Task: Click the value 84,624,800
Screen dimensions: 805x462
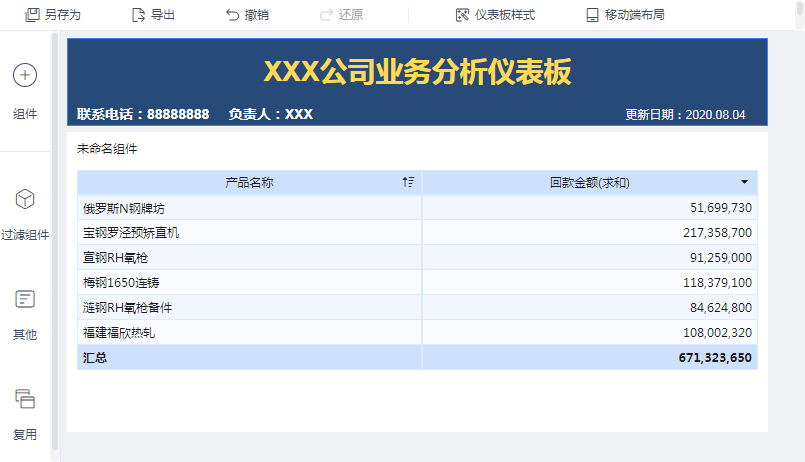Action: pos(721,307)
